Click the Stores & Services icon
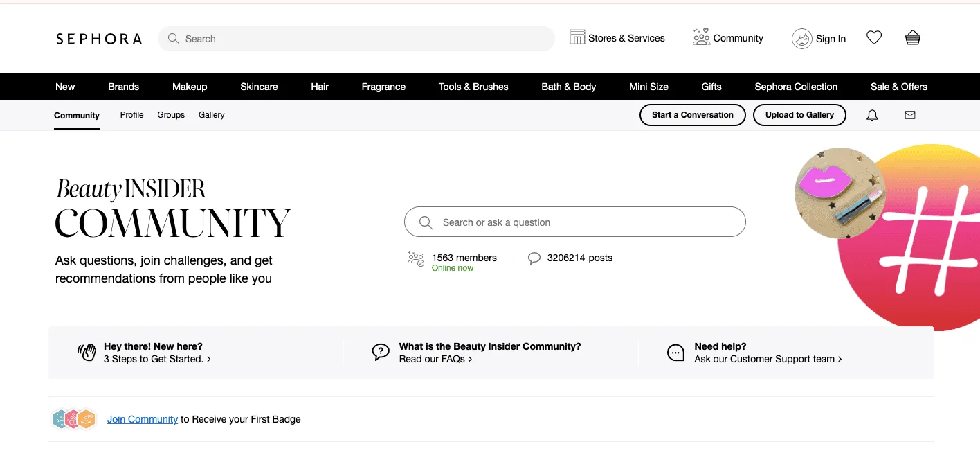The image size is (980, 451). (578, 36)
